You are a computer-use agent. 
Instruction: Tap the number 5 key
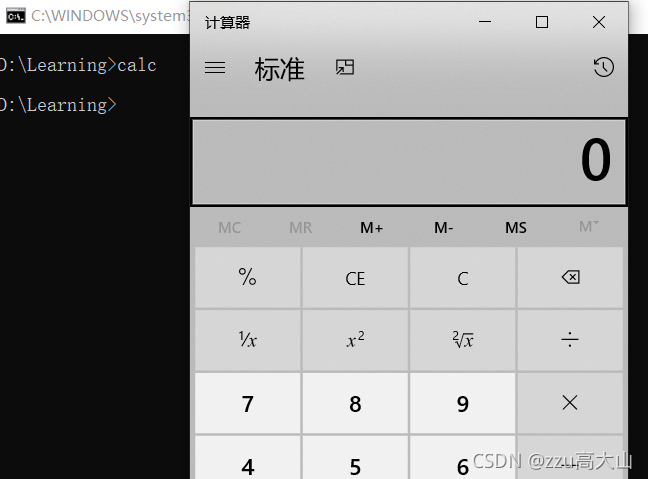click(x=355, y=458)
